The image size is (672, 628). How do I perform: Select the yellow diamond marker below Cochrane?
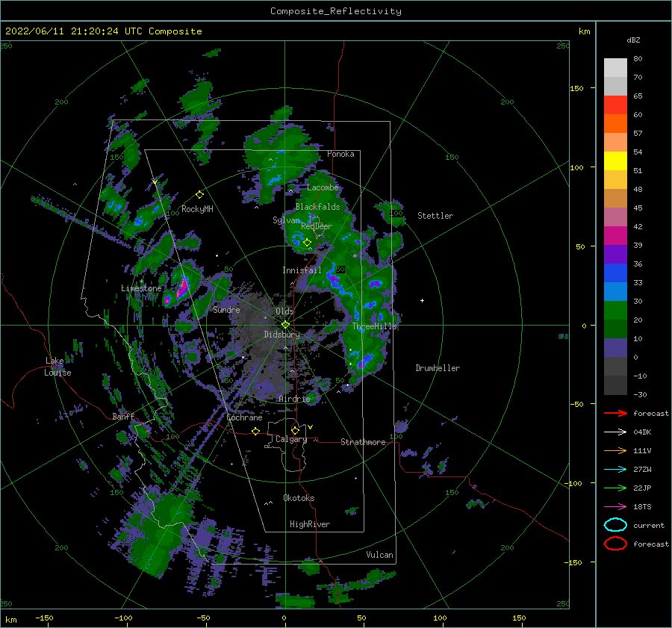click(x=255, y=431)
